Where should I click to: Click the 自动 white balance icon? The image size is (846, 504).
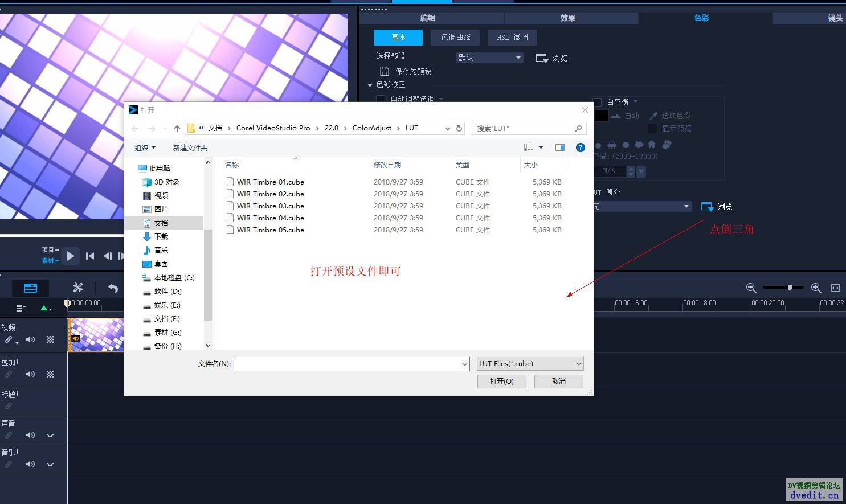(x=616, y=116)
